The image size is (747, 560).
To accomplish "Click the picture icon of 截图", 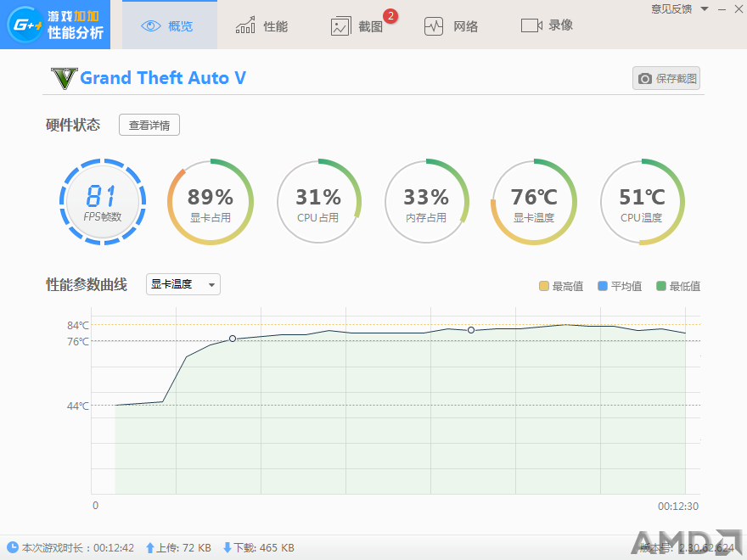I will click(340, 26).
